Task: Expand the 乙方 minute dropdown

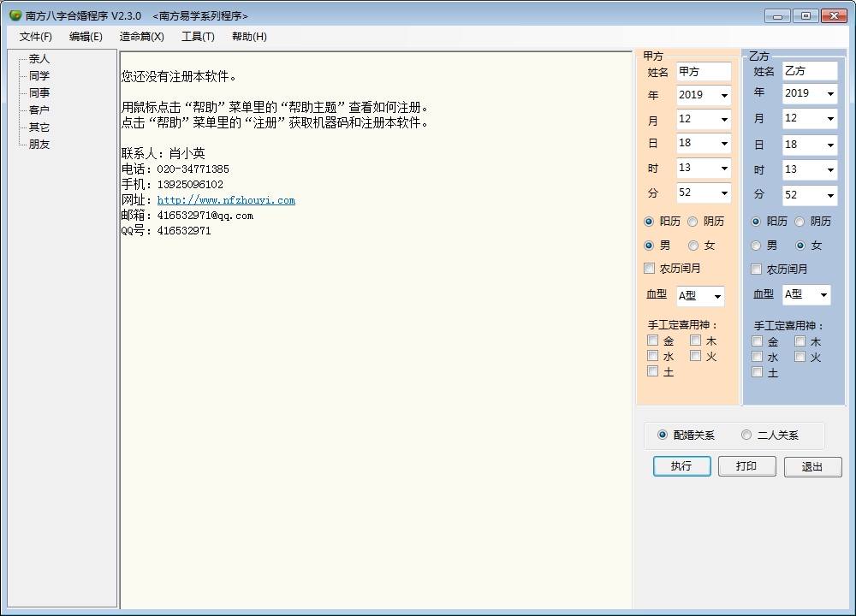Action: pyautogui.click(x=830, y=195)
